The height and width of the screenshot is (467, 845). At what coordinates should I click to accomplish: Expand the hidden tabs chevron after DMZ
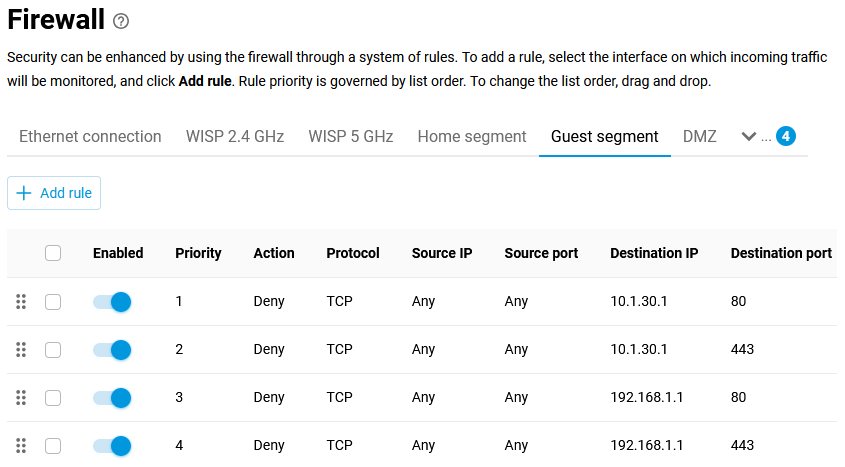748,136
